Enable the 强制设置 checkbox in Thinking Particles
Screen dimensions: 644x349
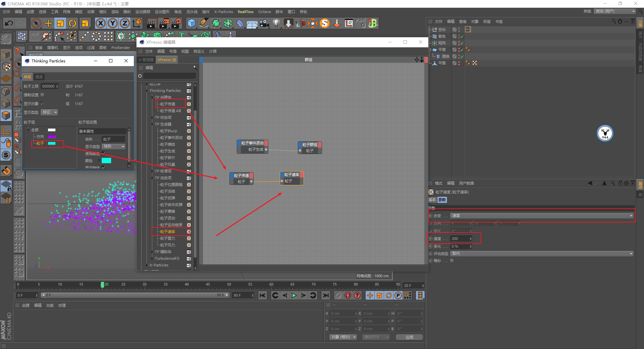[x=42, y=95]
